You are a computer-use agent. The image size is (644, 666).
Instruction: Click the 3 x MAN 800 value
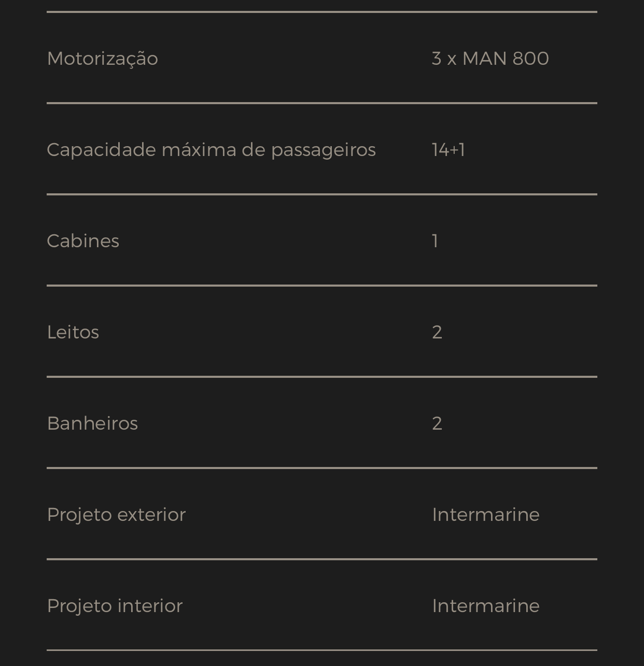coord(490,59)
